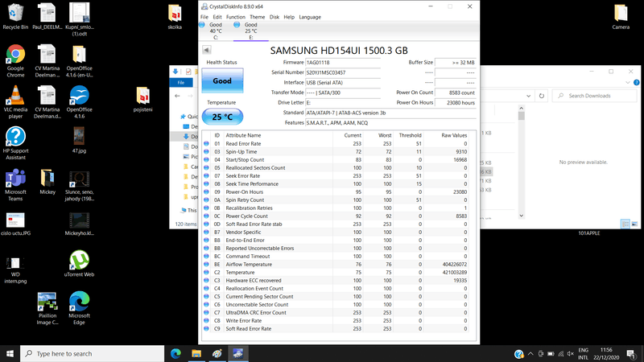644x362 pixels.
Task: Open the Recycle Bin desktop icon
Action: (15, 16)
